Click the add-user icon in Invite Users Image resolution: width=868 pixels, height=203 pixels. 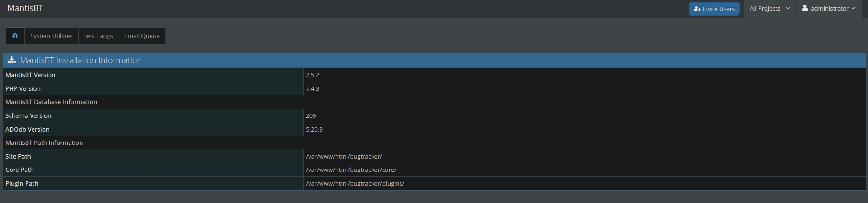[697, 9]
